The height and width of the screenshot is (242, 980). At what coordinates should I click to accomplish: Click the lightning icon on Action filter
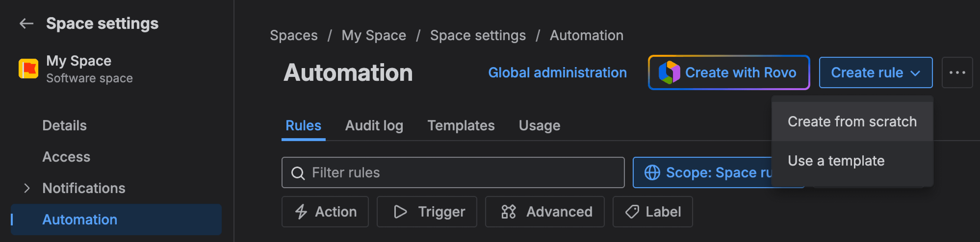pyautogui.click(x=301, y=212)
